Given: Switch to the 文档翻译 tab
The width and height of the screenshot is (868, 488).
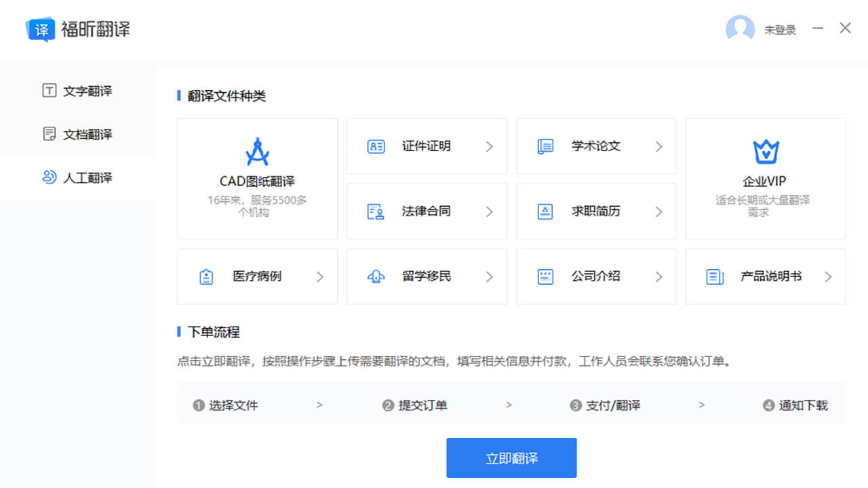Looking at the screenshot, I should coord(77,134).
